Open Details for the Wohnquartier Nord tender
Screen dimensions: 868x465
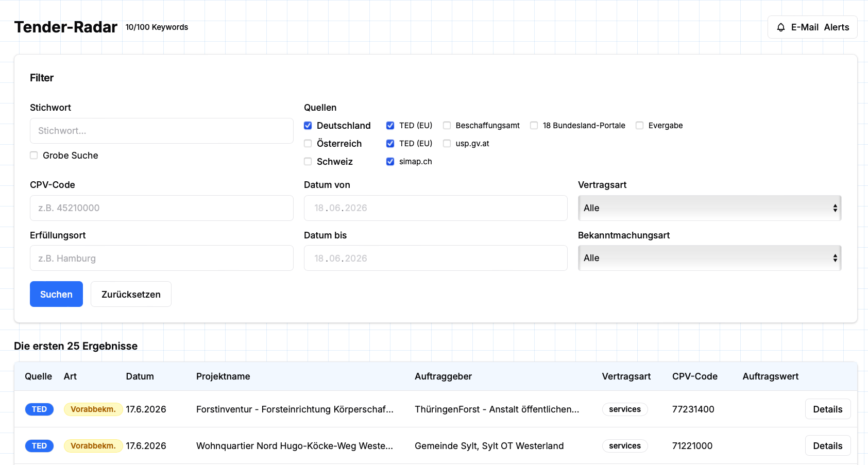click(828, 445)
